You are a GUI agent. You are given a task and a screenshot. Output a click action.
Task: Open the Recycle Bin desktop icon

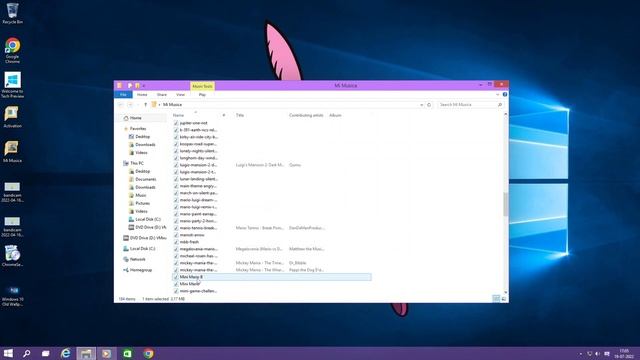(12, 13)
